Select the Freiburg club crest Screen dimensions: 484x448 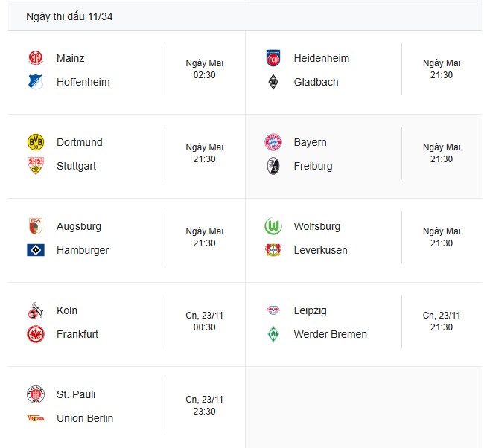(x=273, y=166)
